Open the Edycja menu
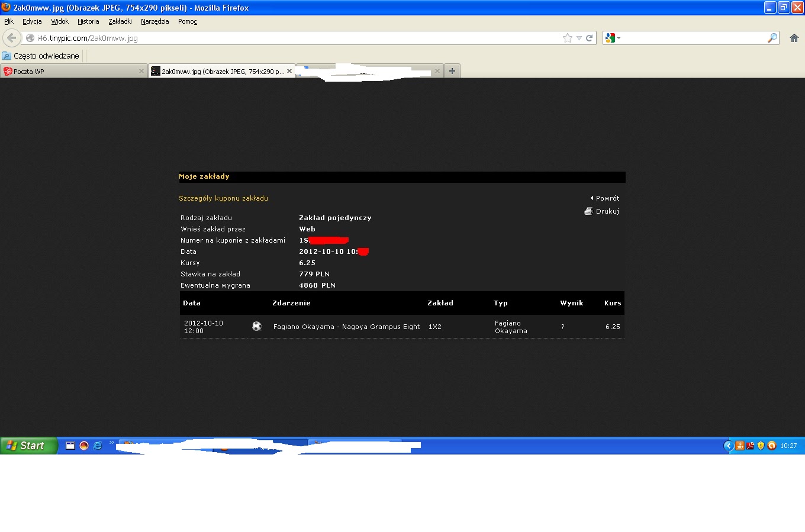Viewport: 805px width, 532px height. (32, 21)
